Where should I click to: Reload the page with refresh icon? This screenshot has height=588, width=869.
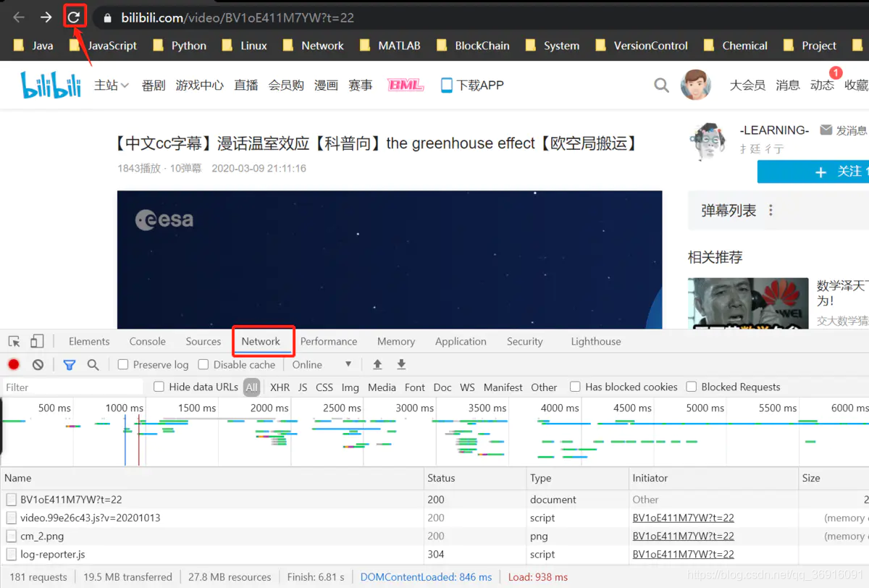click(75, 17)
